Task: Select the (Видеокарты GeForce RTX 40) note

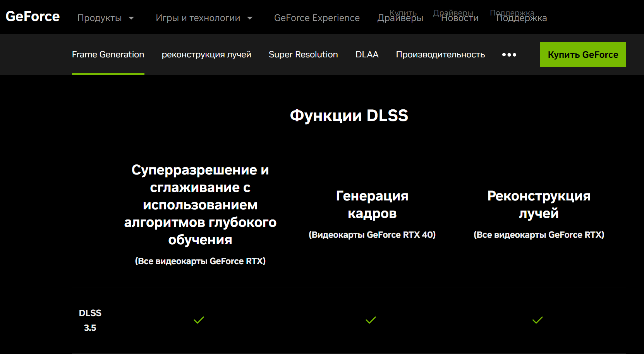Action: click(x=372, y=235)
